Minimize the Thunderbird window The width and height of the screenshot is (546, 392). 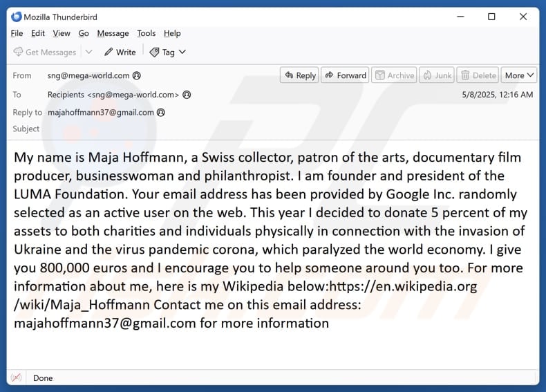(x=461, y=17)
